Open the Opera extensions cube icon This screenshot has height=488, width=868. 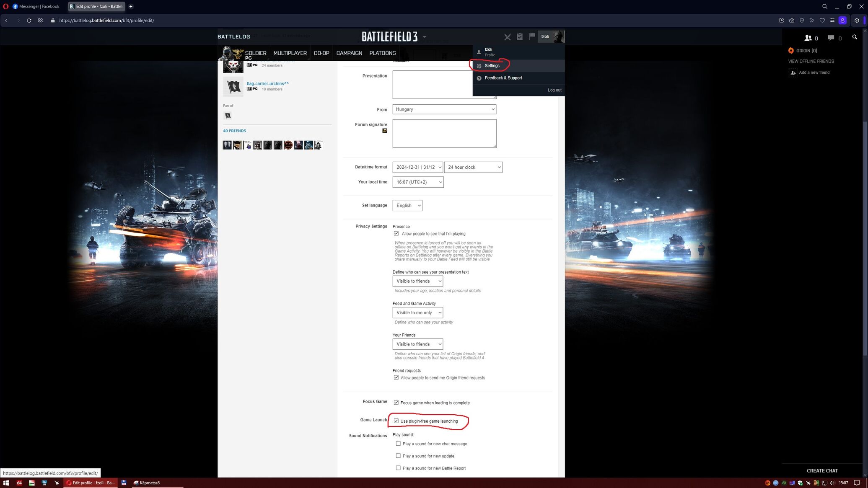tap(857, 21)
